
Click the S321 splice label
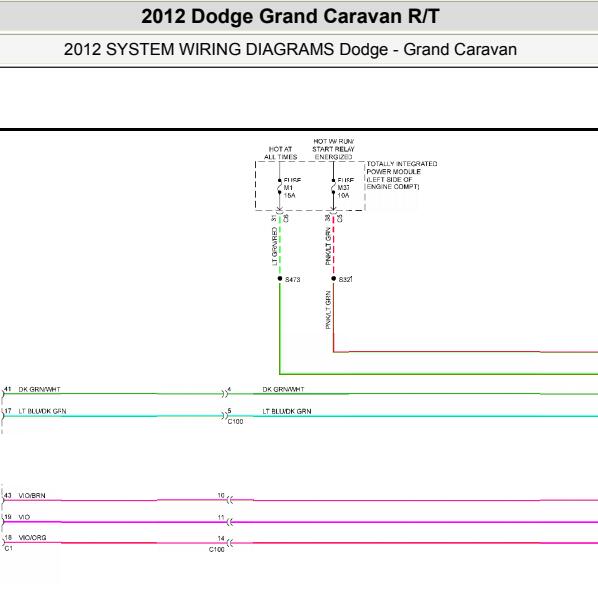[x=345, y=279]
